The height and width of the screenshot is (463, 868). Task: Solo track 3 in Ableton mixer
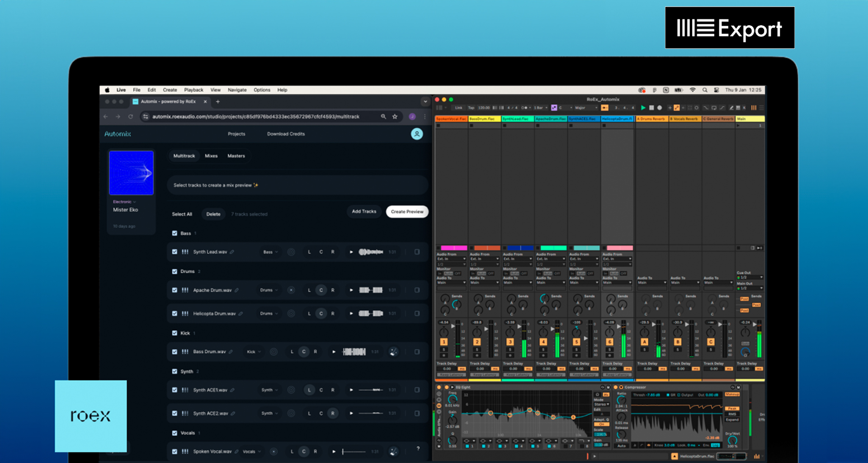tap(510, 350)
